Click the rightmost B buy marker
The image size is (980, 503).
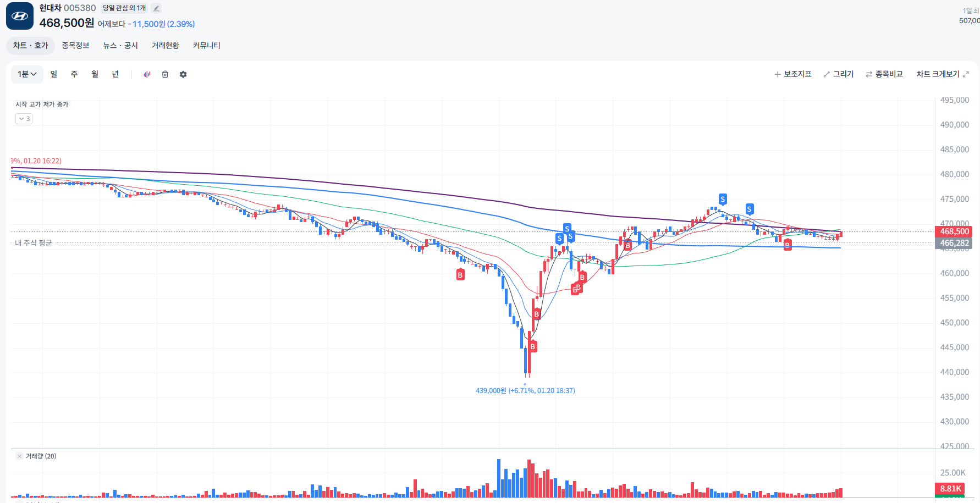point(788,245)
